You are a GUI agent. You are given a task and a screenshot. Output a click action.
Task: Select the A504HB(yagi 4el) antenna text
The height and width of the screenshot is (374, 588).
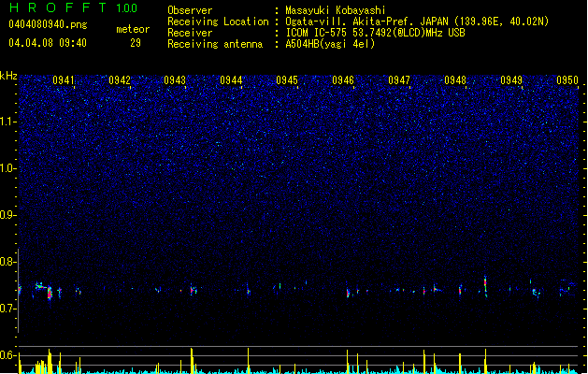coord(330,44)
